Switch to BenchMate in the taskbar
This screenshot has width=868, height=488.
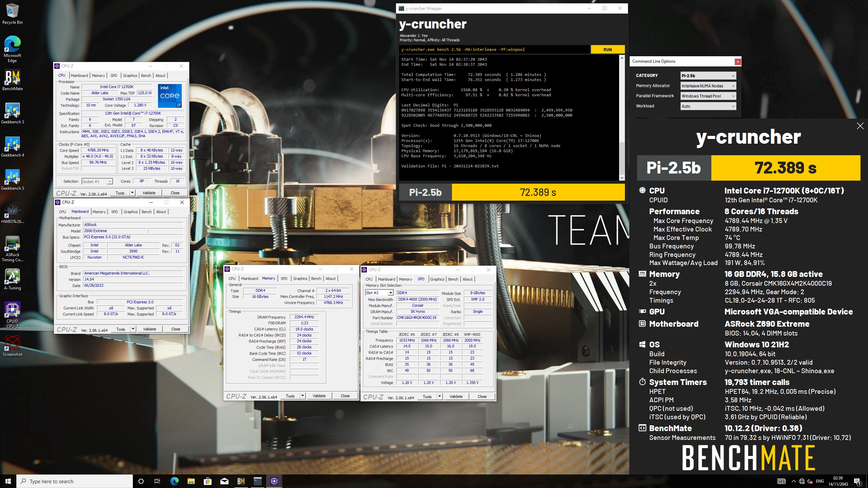pos(241,481)
